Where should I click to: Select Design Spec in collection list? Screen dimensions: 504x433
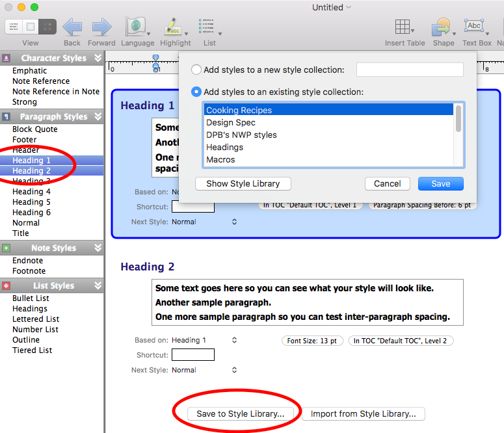(x=231, y=122)
